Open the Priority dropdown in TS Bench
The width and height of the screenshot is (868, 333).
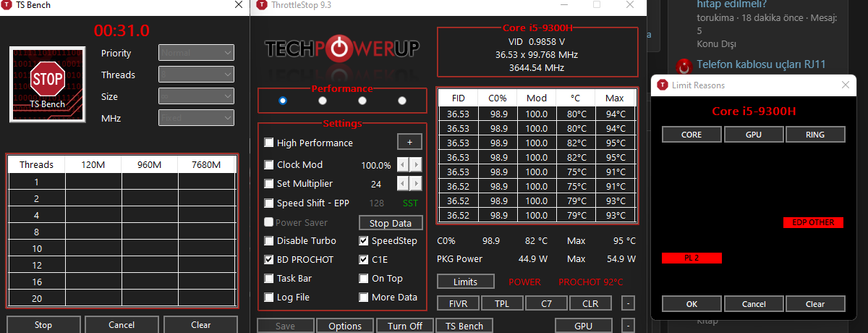pyautogui.click(x=196, y=53)
